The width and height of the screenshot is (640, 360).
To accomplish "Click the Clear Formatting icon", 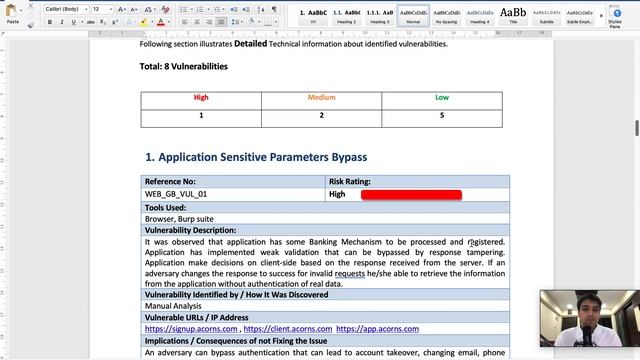I will pos(165,9).
